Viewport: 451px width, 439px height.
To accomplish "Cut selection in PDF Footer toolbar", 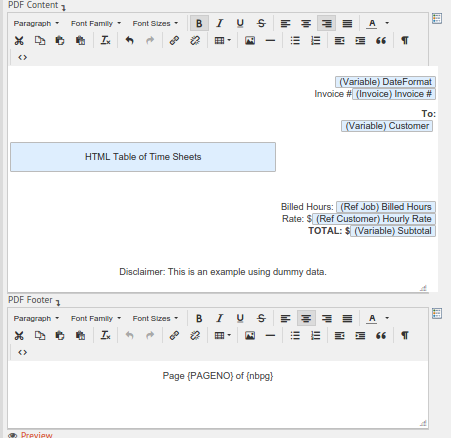I will 19,336.
